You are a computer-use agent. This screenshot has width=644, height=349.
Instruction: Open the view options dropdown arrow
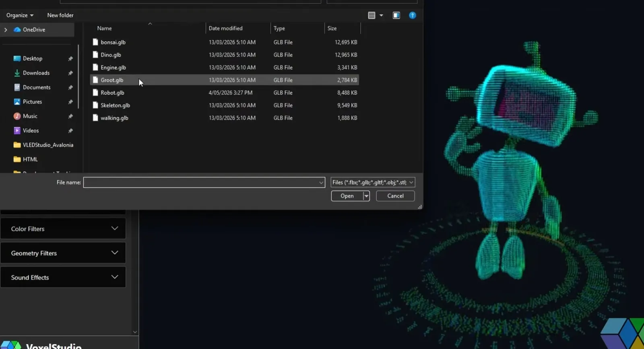coord(381,15)
